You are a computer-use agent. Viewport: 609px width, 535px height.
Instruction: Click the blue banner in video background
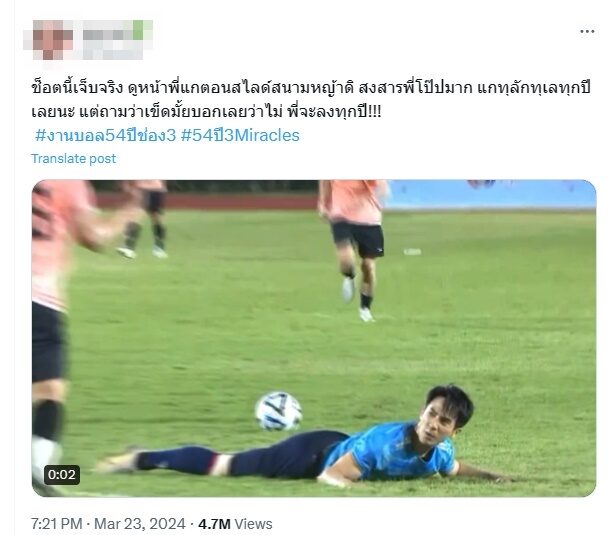(x=491, y=194)
